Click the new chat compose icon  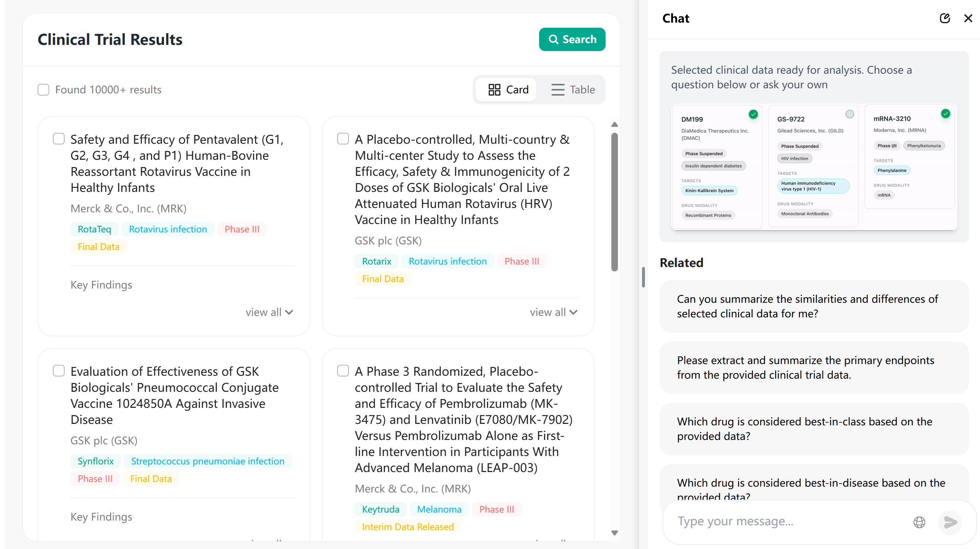click(945, 18)
